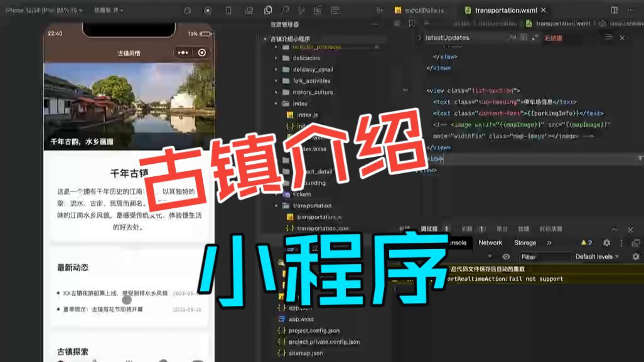Click the back arrow in editor bar
The width and height of the screenshot is (644, 362).
point(426,23)
